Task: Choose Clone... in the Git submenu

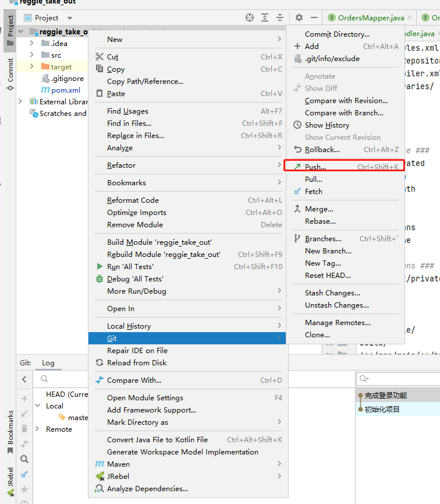Action: click(x=345, y=334)
